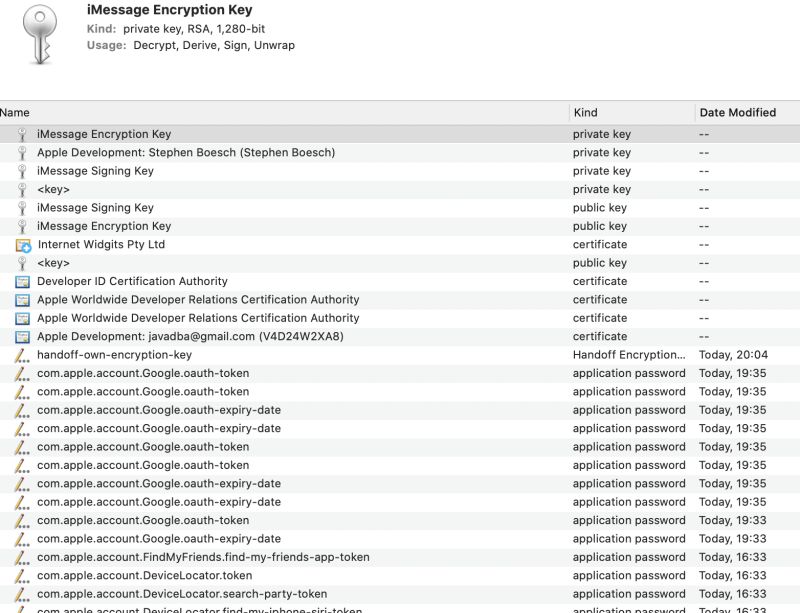Click pencil icon beside FindMyFriends.find-my-friends-app-token
The width and height of the screenshot is (800, 613).
pos(21,557)
